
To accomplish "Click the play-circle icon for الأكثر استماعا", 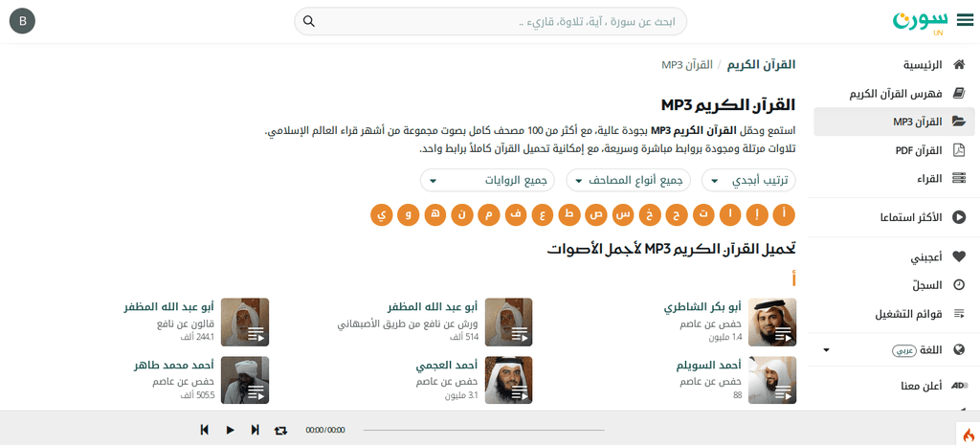I will point(958,217).
